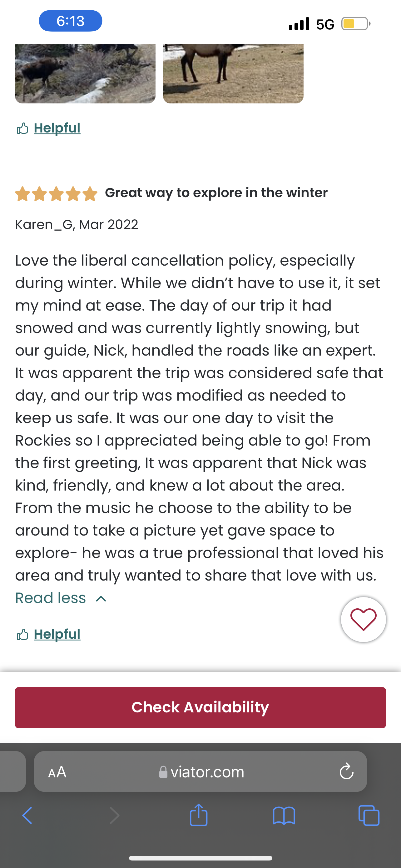The height and width of the screenshot is (868, 401).
Task: Tap the Check Availability button
Action: click(x=200, y=708)
